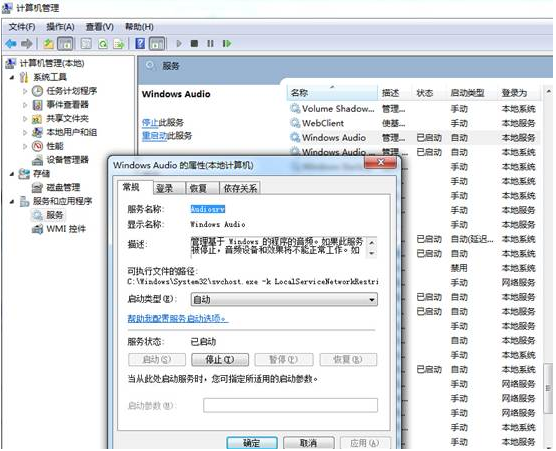Expand the 事件查看器 node arrow
This screenshot has height=451, width=556.
[25, 105]
